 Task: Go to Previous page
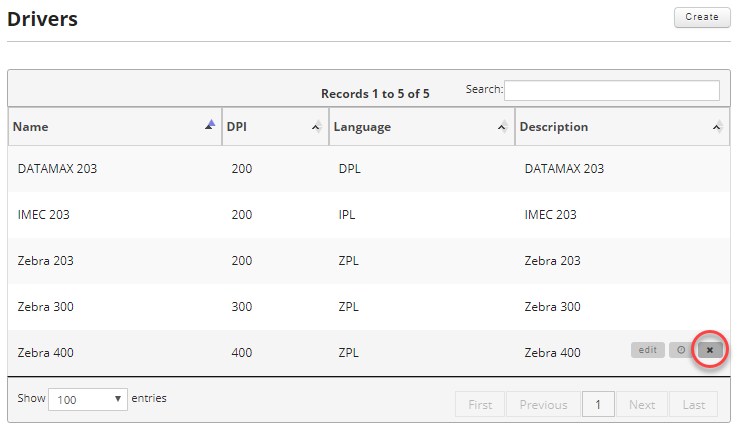coord(543,404)
